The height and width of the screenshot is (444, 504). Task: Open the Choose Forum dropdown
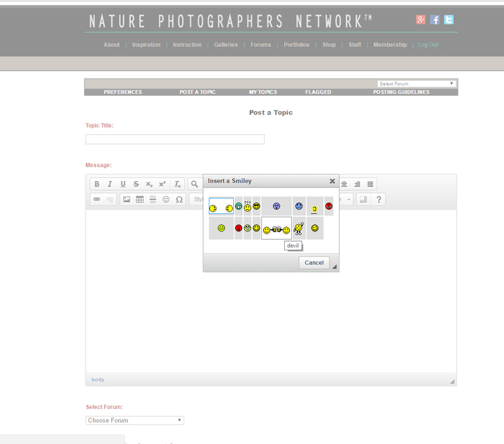pyautogui.click(x=134, y=420)
